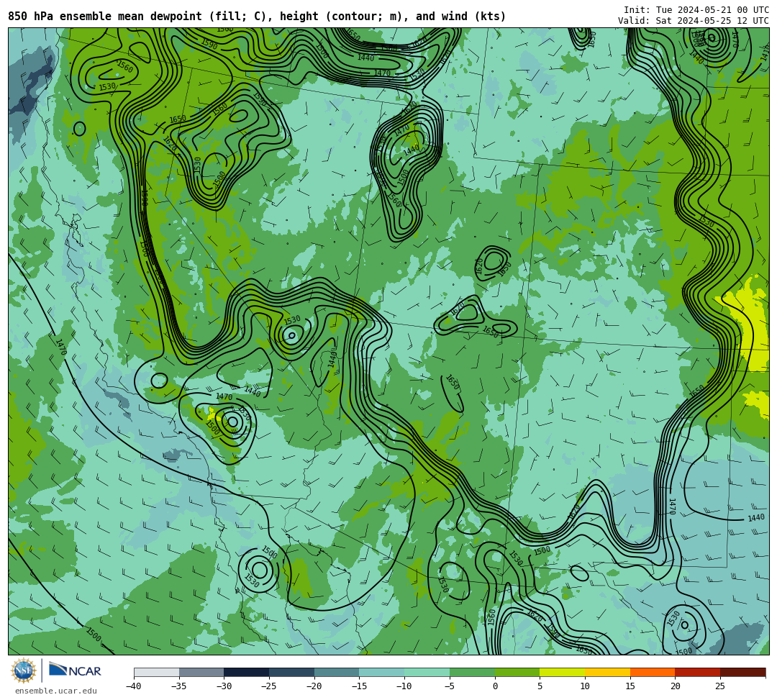The height and width of the screenshot is (700, 777).
Task: Click the 0 to 5 olive green swatch
Action: click(x=517, y=672)
